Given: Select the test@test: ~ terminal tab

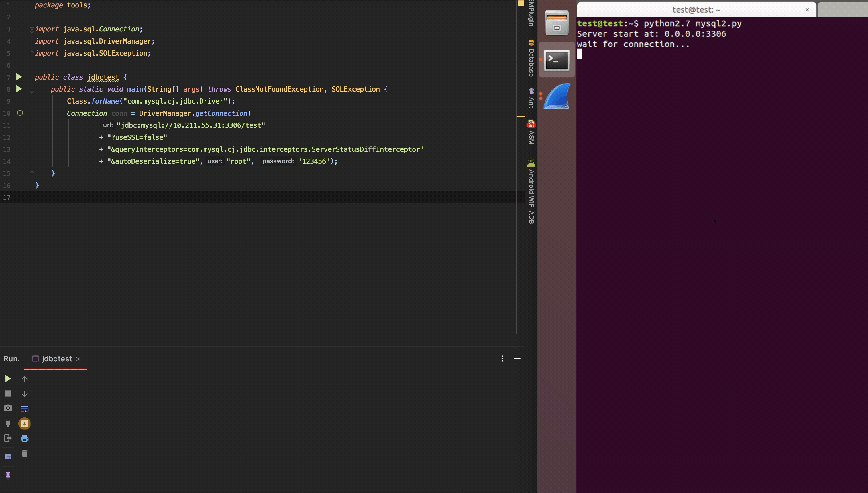Looking at the screenshot, I should click(697, 9).
